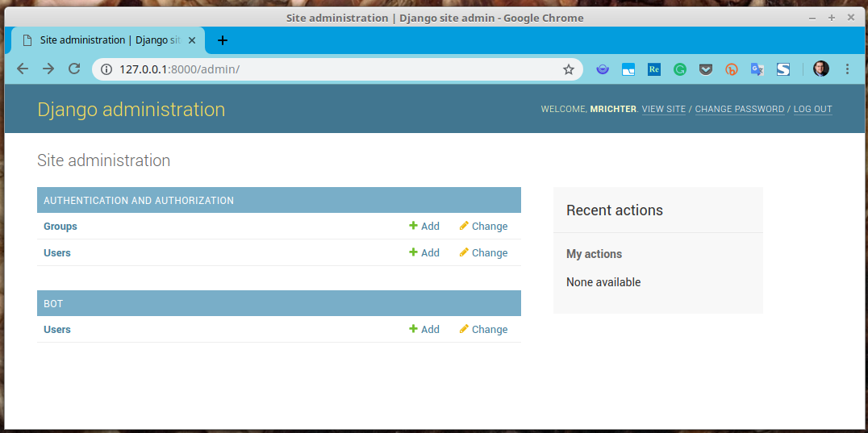The width and height of the screenshot is (868, 433).
Task: Go forward in browser history
Action: click(x=48, y=69)
